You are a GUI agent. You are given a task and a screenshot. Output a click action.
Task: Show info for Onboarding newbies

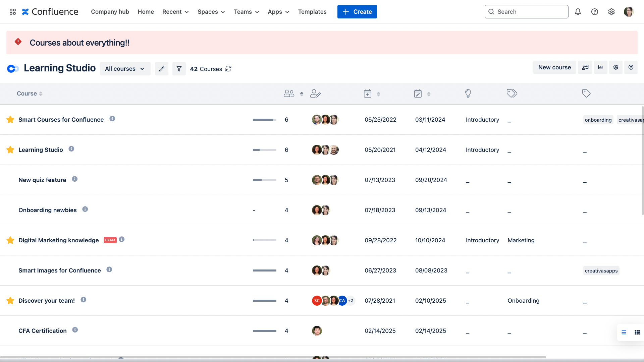85,209
